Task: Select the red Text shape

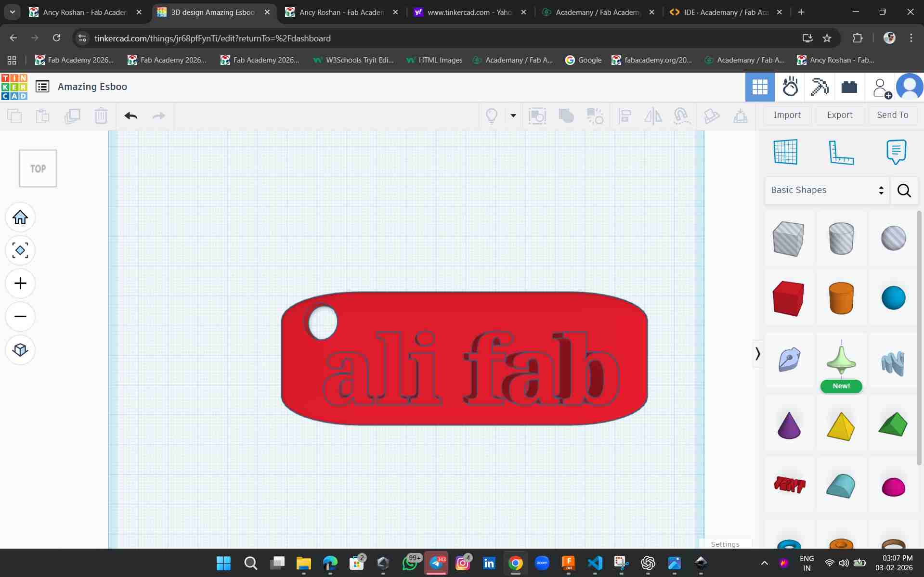Action: [789, 485]
